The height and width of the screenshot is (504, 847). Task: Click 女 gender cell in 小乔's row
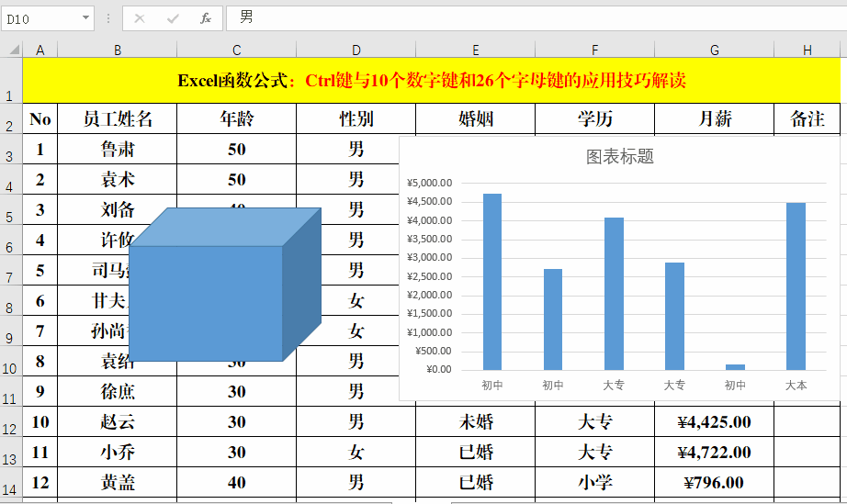(x=356, y=452)
